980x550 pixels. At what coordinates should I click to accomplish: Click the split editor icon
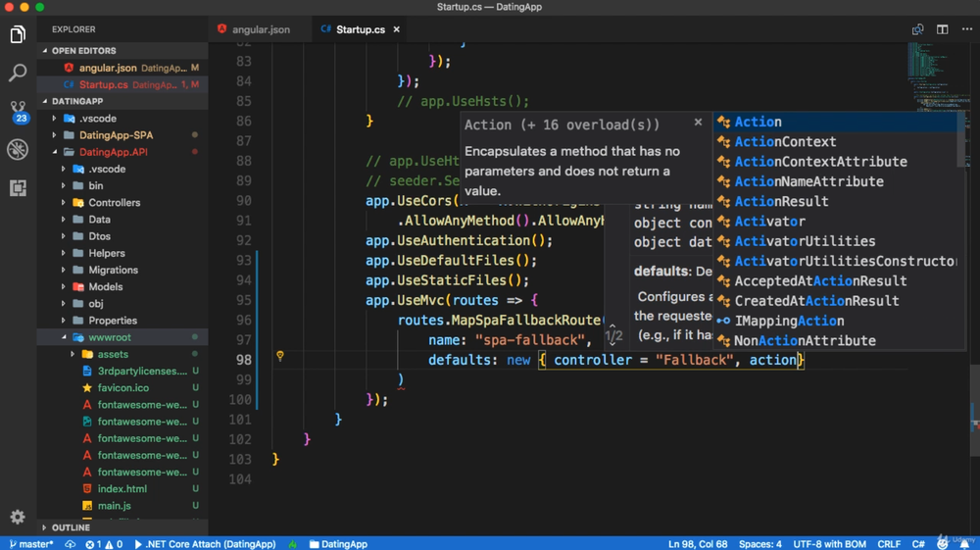coord(942,29)
